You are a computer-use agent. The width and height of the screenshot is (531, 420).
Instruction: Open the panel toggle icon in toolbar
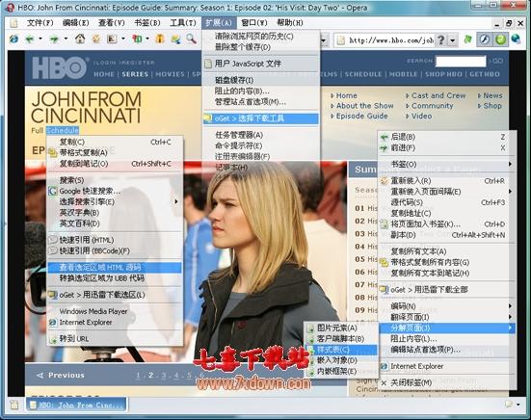(112, 39)
